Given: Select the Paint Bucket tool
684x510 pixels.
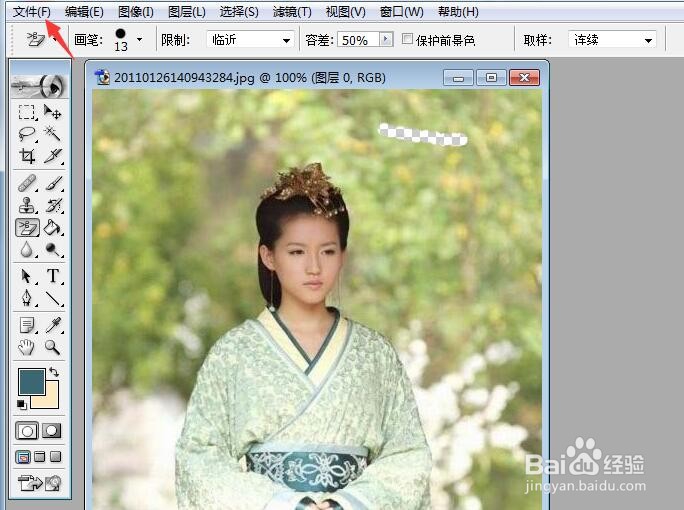Looking at the screenshot, I should tap(52, 227).
